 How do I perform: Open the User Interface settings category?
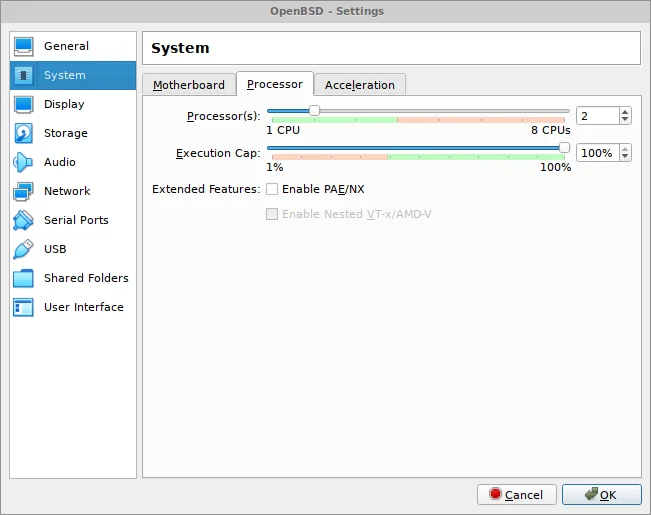(83, 308)
